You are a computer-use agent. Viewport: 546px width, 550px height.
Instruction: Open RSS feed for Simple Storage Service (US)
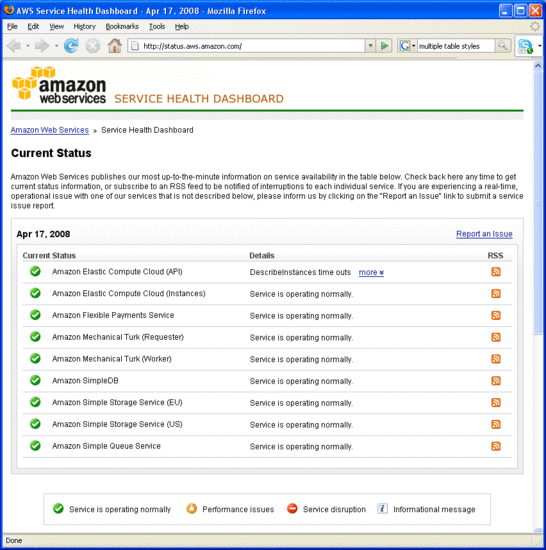[x=496, y=424]
